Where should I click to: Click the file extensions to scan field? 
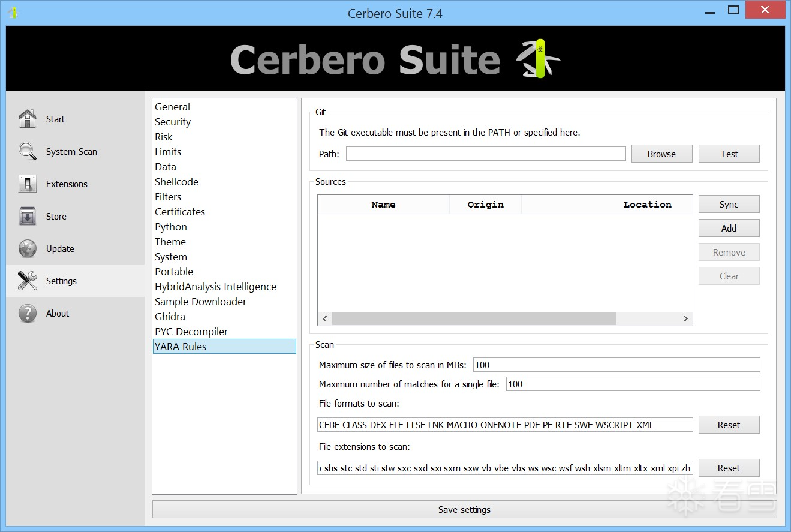click(505, 468)
